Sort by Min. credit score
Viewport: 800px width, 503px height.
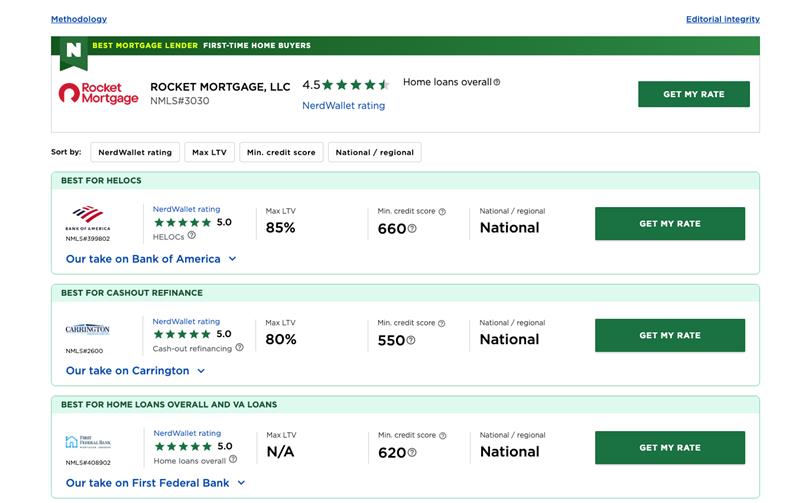pyautogui.click(x=281, y=152)
